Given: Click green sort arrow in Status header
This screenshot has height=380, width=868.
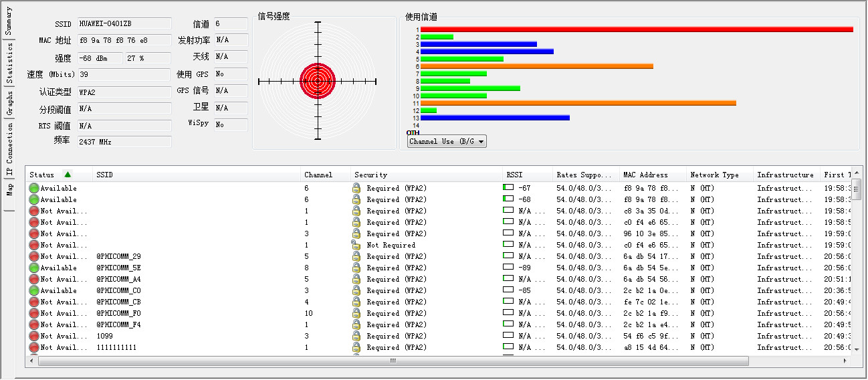Looking at the screenshot, I should tap(68, 175).
